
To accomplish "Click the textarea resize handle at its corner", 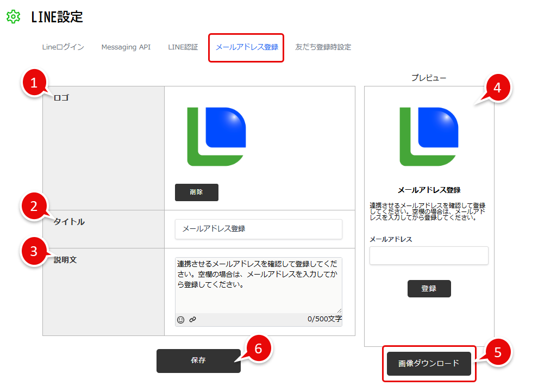I will (x=340, y=311).
